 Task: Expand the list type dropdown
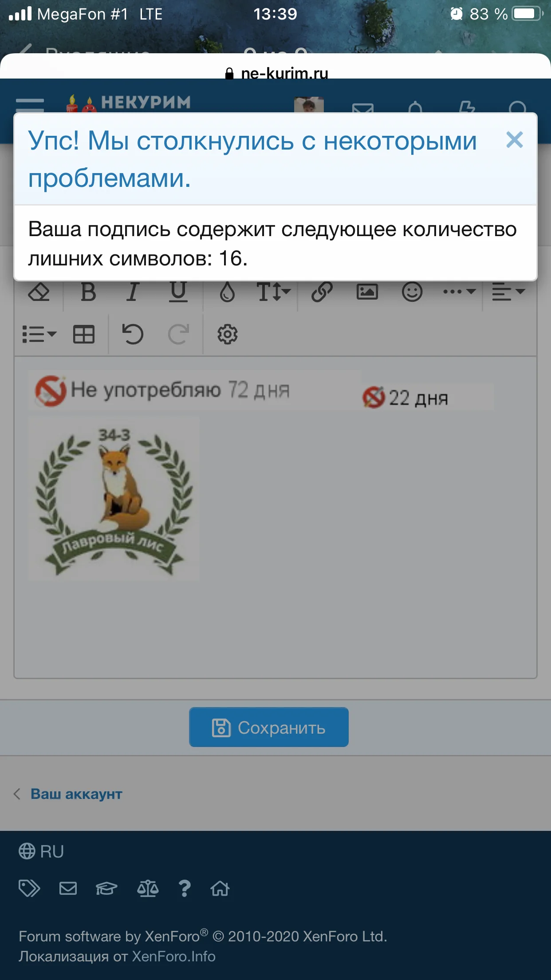[x=39, y=334]
